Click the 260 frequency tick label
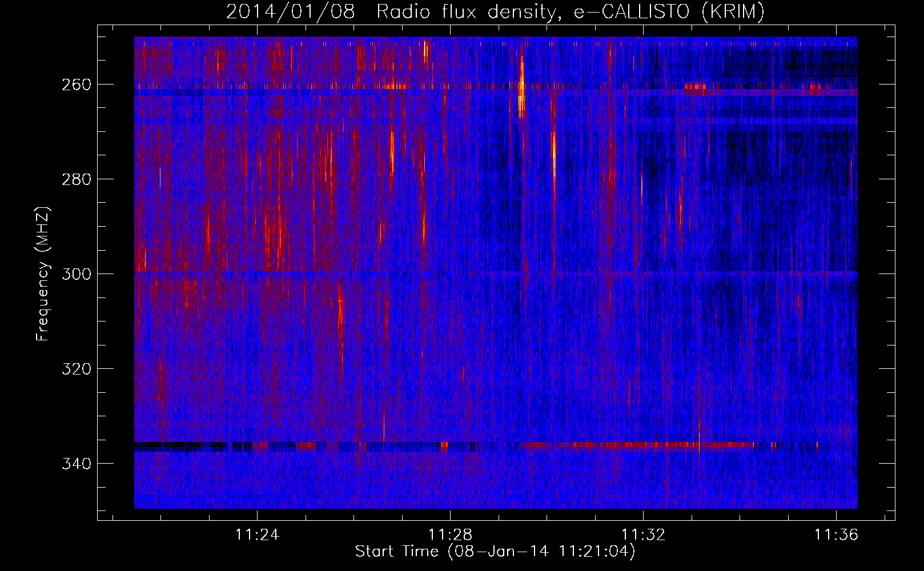The image size is (924, 571). (x=77, y=85)
